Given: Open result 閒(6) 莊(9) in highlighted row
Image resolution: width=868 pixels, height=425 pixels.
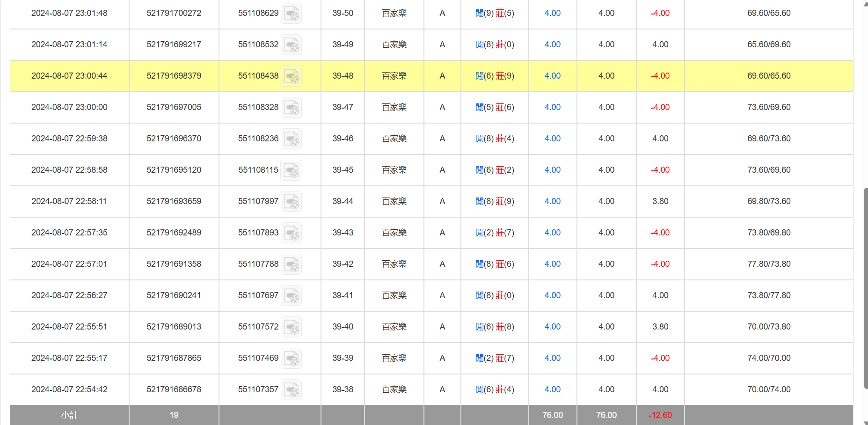Looking at the screenshot, I should 495,76.
